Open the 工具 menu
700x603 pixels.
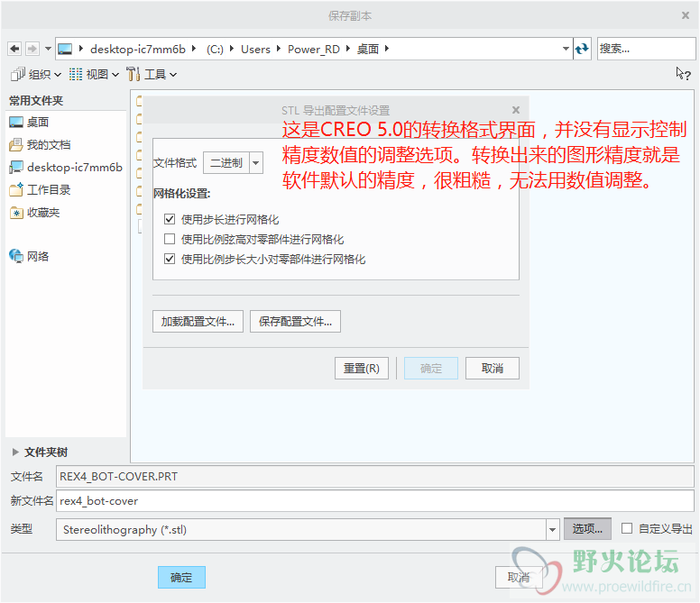(x=152, y=75)
